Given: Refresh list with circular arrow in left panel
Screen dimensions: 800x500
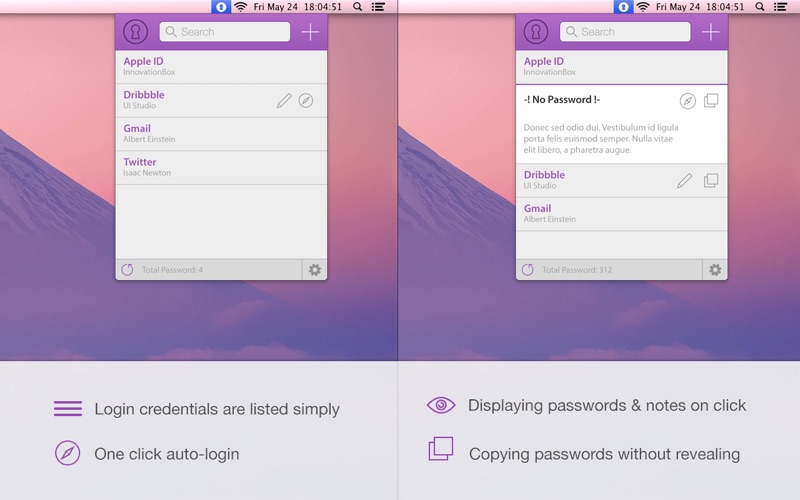Looking at the screenshot, I should point(127,269).
